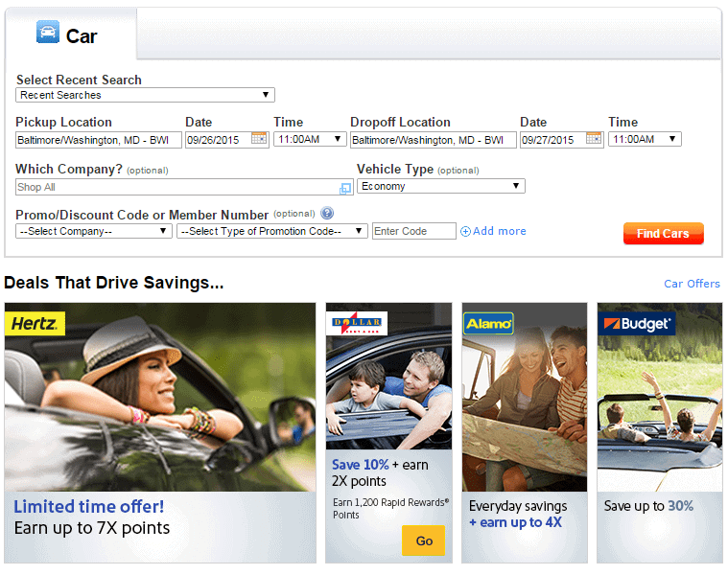Viewport: 728px width, 575px height.
Task: Click the pickup date calendar icon
Action: pyautogui.click(x=259, y=139)
